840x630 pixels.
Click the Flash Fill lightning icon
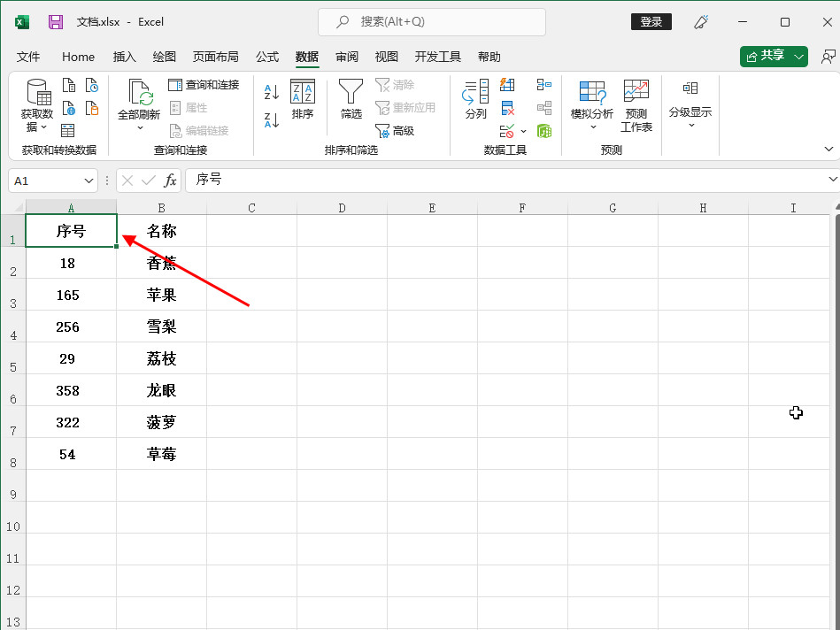click(x=507, y=85)
